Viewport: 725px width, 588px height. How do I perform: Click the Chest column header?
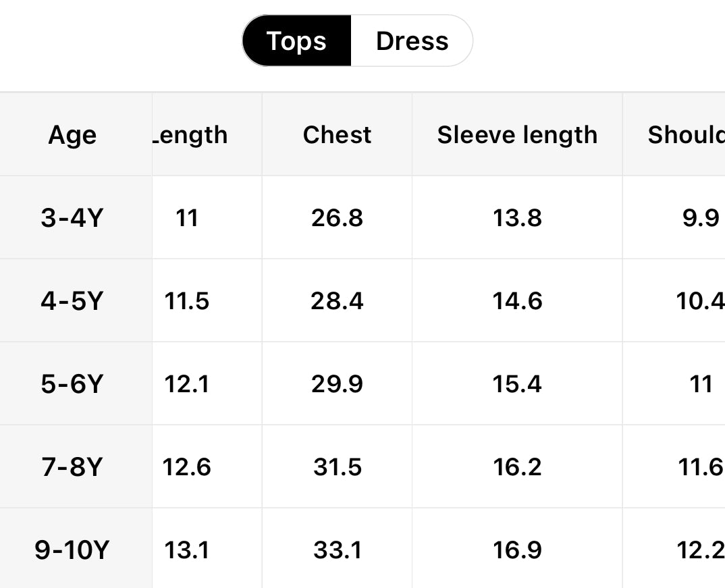(x=337, y=135)
